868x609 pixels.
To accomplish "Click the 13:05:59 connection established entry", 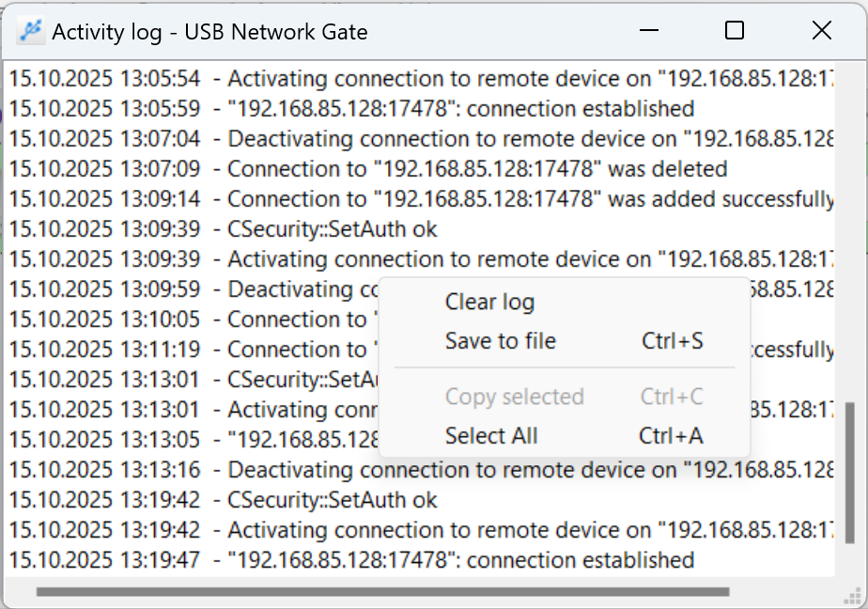I will click(x=351, y=109).
